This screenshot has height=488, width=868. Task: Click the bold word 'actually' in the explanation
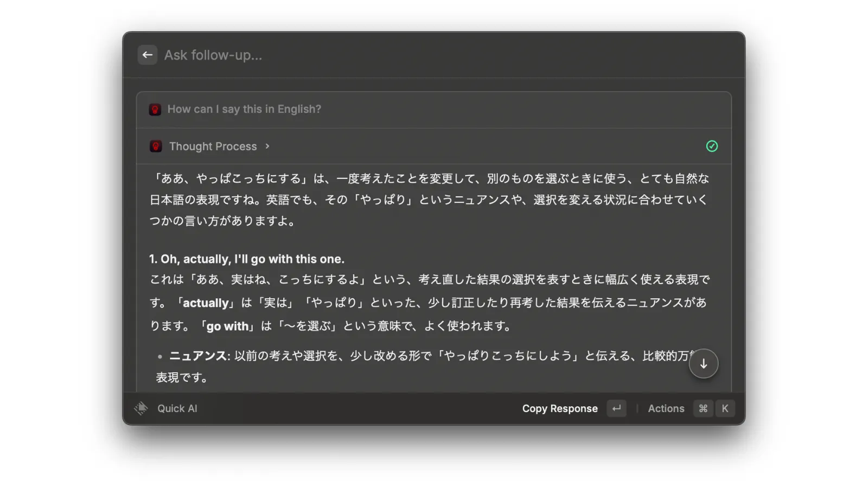point(206,303)
